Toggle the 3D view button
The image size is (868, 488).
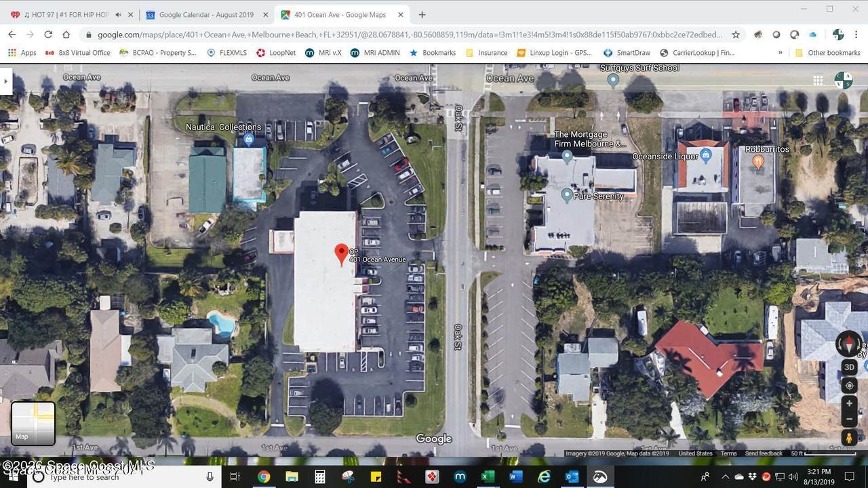pyautogui.click(x=849, y=367)
